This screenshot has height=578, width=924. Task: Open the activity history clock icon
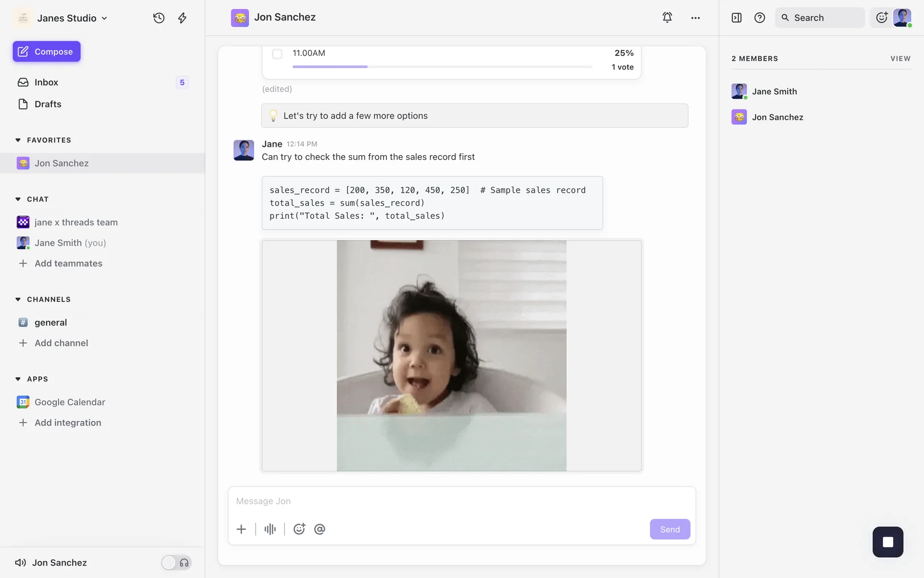click(159, 18)
